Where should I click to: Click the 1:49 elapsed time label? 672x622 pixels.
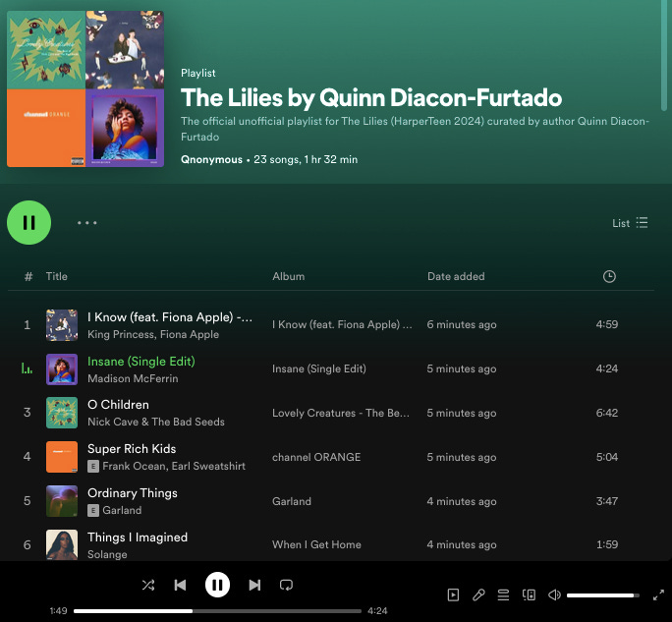[x=58, y=611]
